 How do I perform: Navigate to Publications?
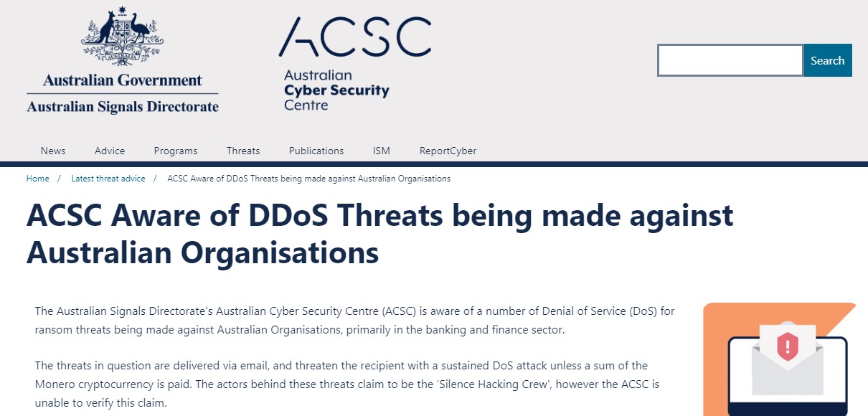(316, 151)
